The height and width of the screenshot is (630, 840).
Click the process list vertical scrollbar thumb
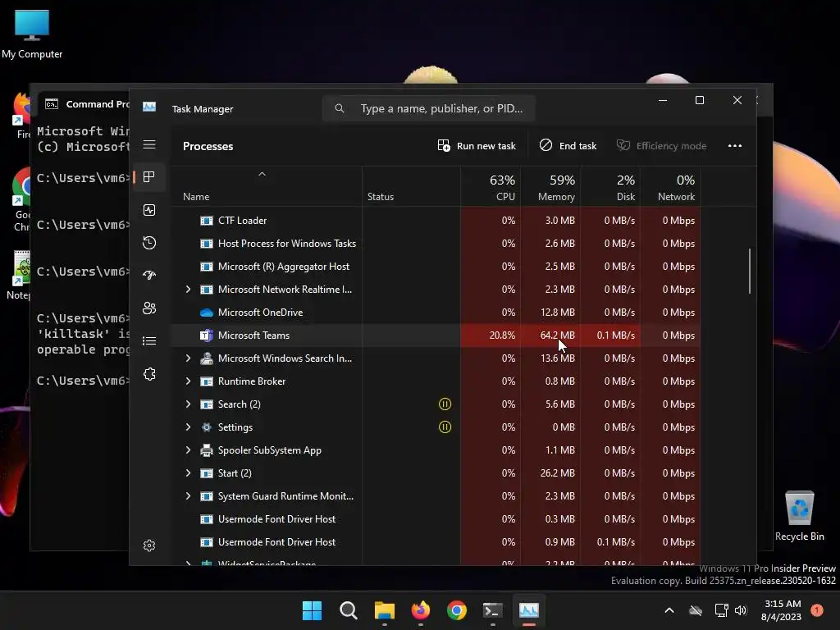pyautogui.click(x=750, y=271)
